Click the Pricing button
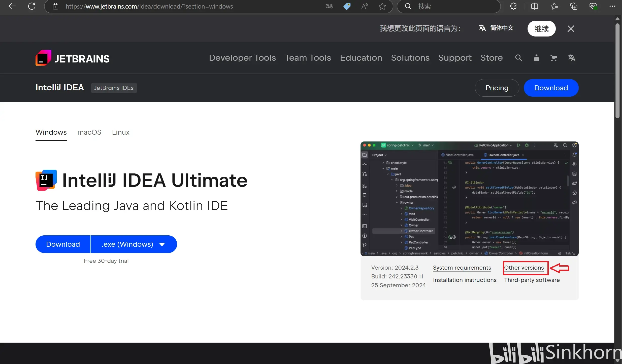This screenshot has width=622, height=364. pyautogui.click(x=497, y=88)
